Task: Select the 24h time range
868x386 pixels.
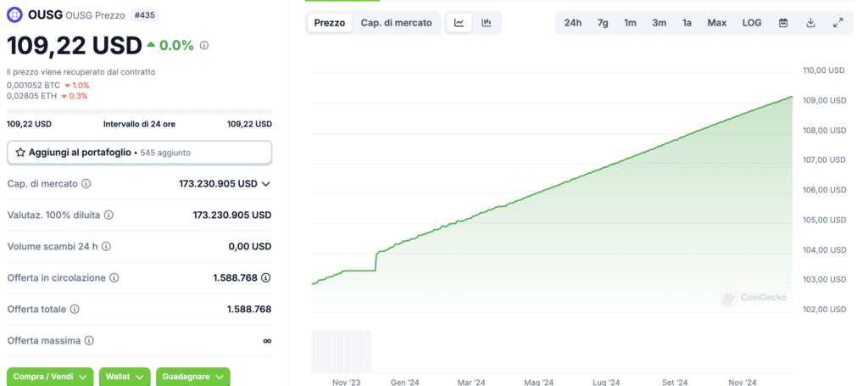Action: (573, 23)
